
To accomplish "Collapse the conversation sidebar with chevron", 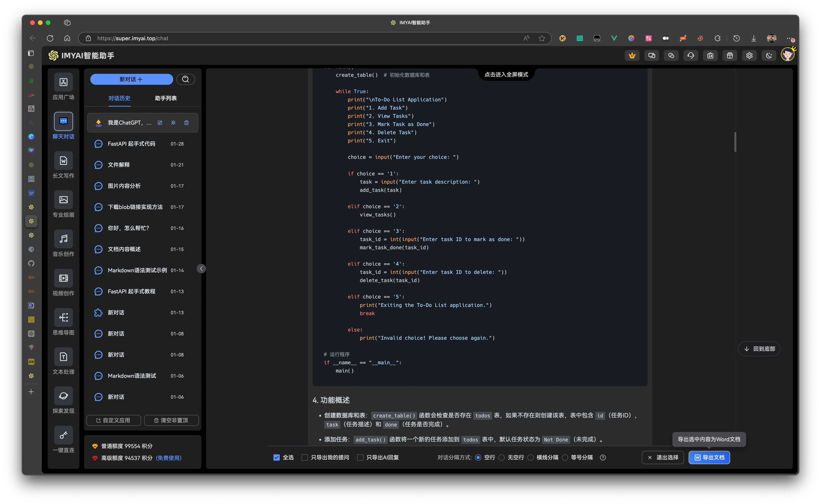I will pos(201,268).
